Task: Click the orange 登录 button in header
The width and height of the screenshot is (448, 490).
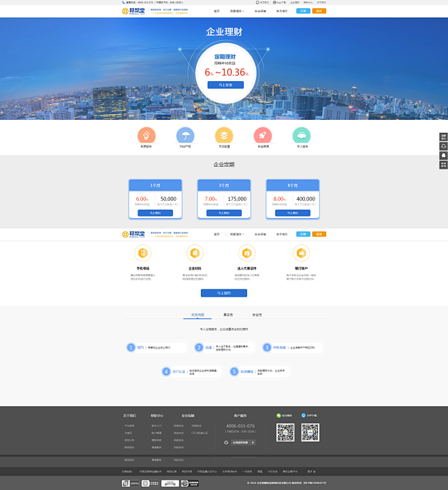Action: [x=319, y=11]
